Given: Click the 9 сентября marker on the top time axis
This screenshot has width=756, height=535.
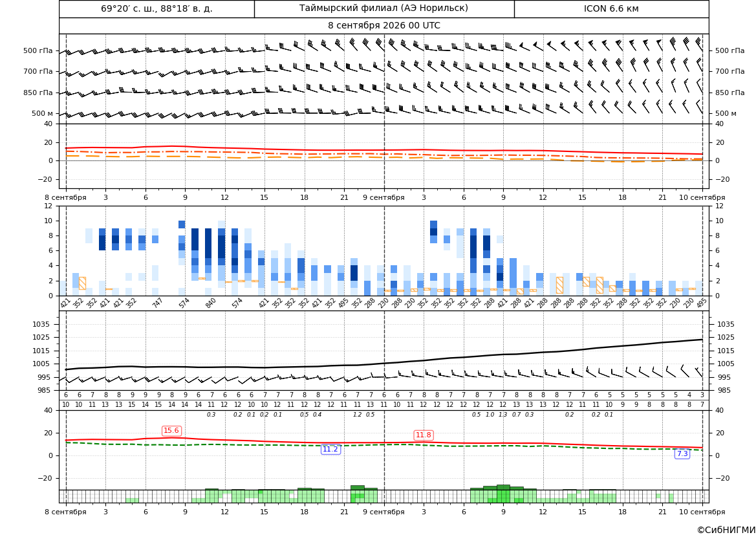Looking at the screenshot, I should pos(383,197).
